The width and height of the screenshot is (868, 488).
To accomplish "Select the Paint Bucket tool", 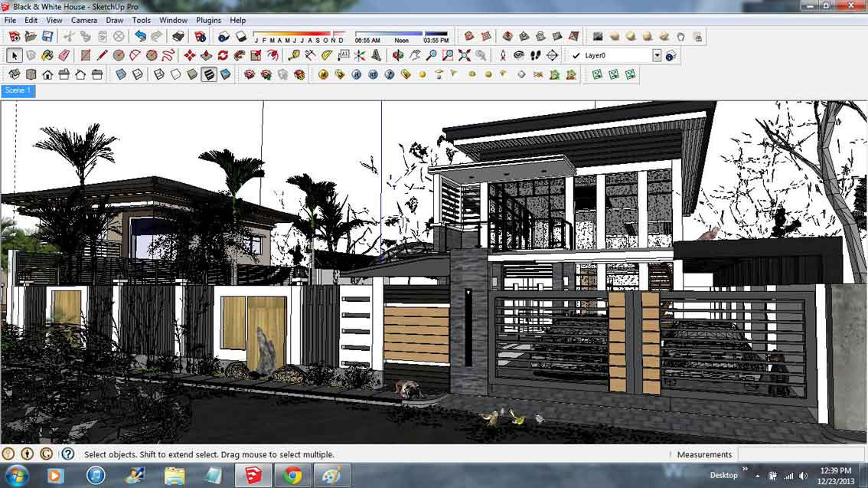I will (47, 55).
